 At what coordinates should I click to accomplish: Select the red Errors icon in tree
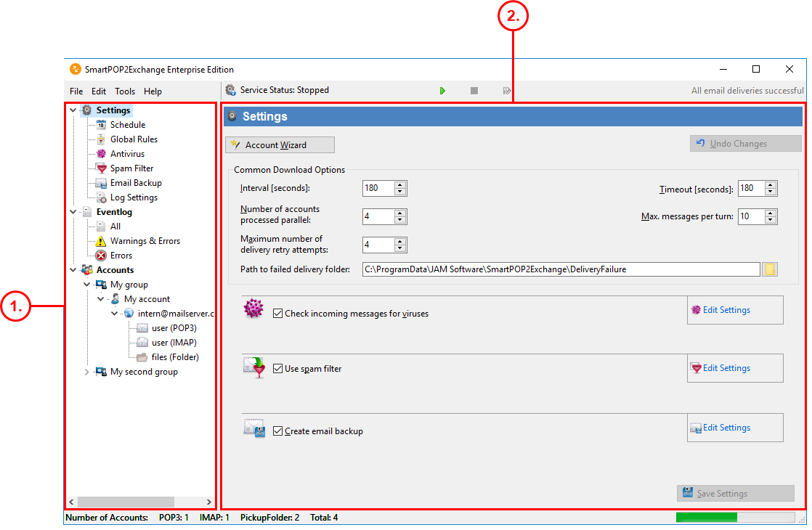(102, 255)
